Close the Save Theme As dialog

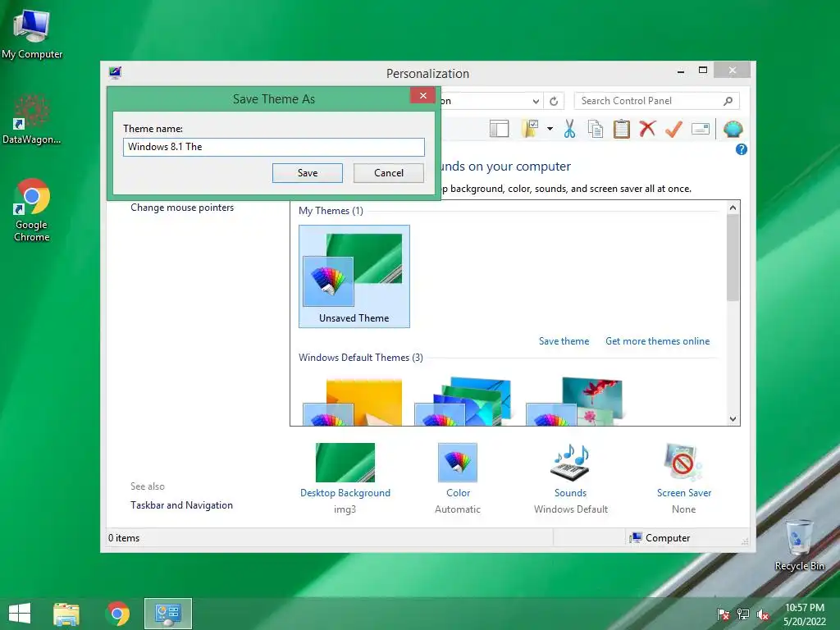pyautogui.click(x=422, y=95)
